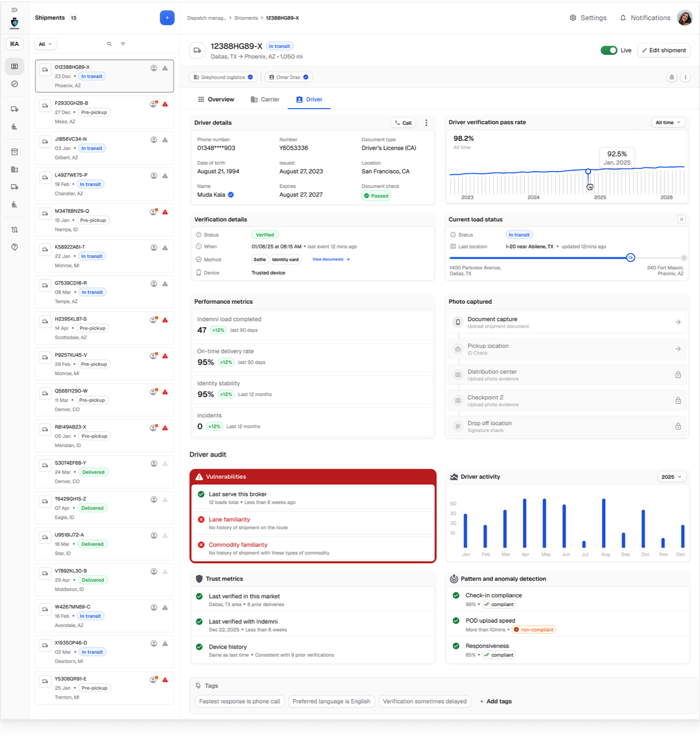Click the truck icon on K5892ZA61-T row
The width and height of the screenshot is (700, 741).
tap(45, 249)
